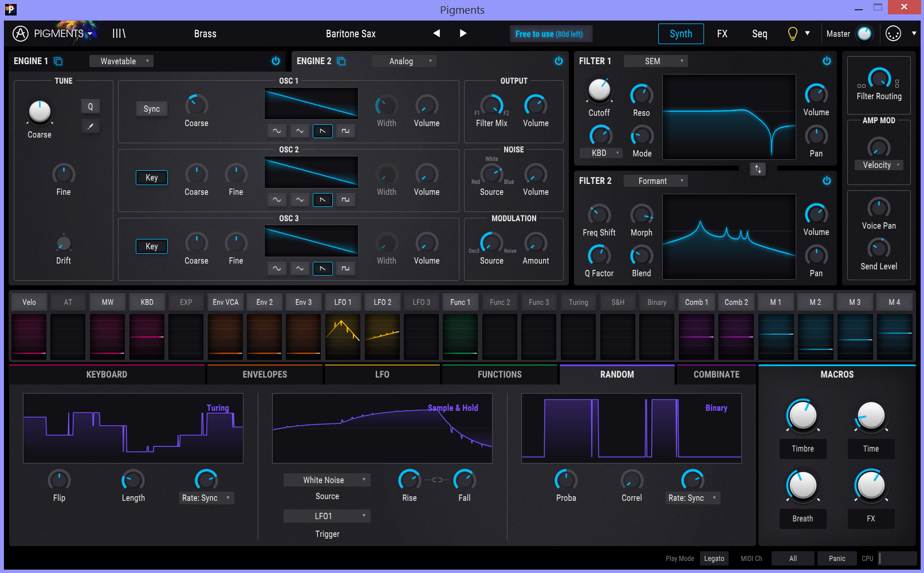This screenshot has height=573, width=924.
Task: Toggle OSC 2 Key button
Action: click(152, 178)
